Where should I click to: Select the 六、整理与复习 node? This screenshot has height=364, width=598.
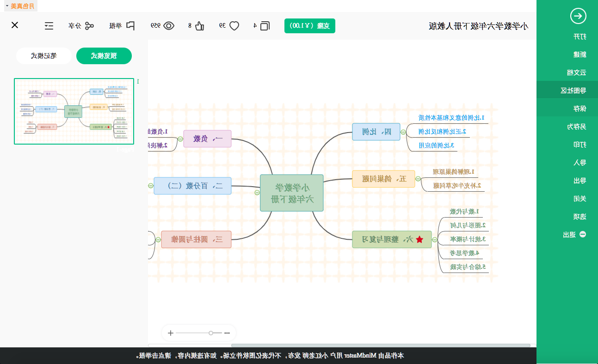click(392, 239)
